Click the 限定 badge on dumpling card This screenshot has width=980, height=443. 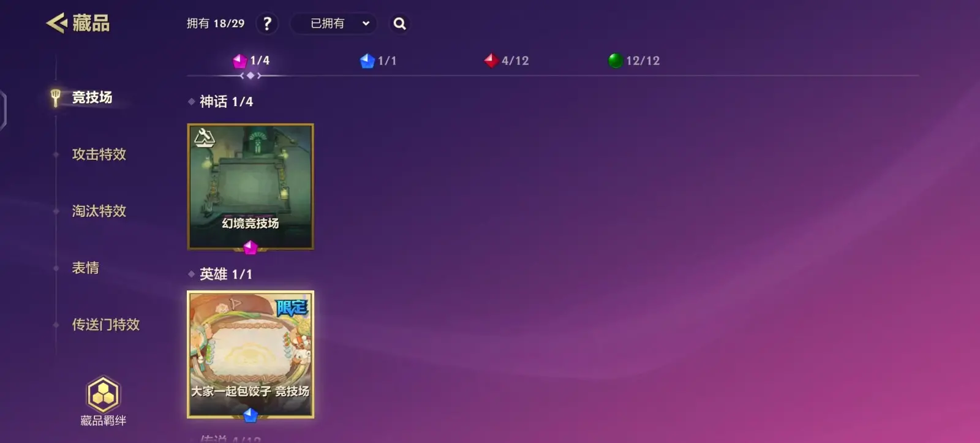click(x=292, y=307)
